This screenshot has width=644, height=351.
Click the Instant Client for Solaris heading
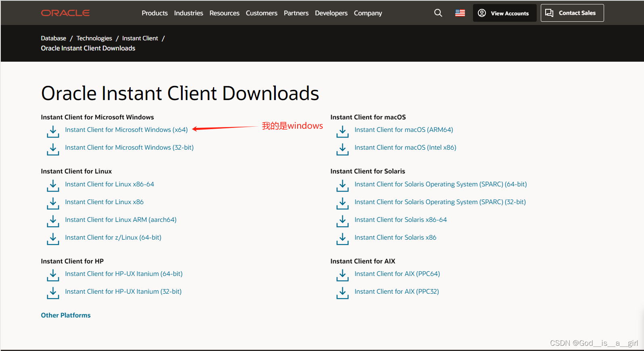[368, 171]
